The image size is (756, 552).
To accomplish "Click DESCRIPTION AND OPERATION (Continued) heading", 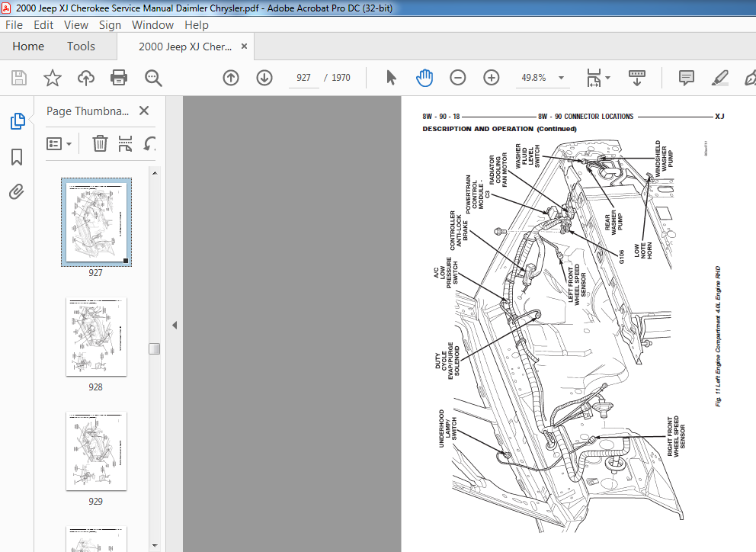I will tap(499, 129).
